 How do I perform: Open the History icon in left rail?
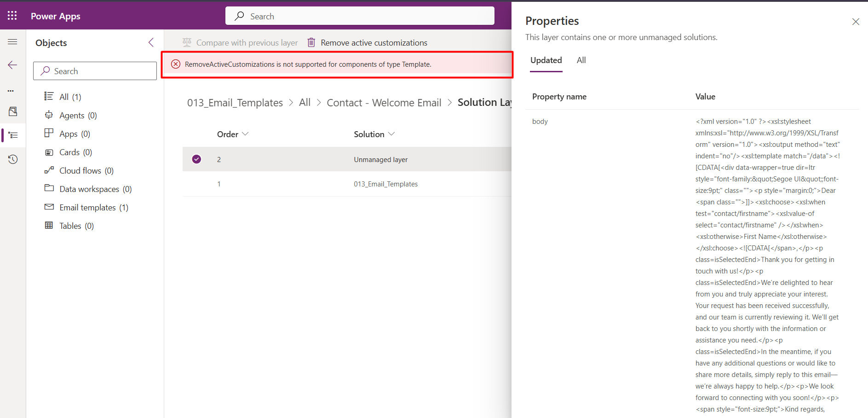(13, 159)
